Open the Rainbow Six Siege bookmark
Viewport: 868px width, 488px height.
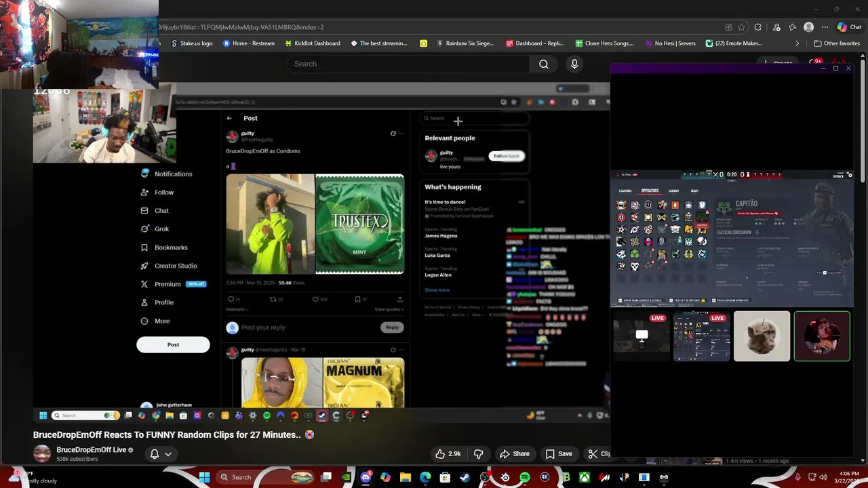tap(465, 43)
